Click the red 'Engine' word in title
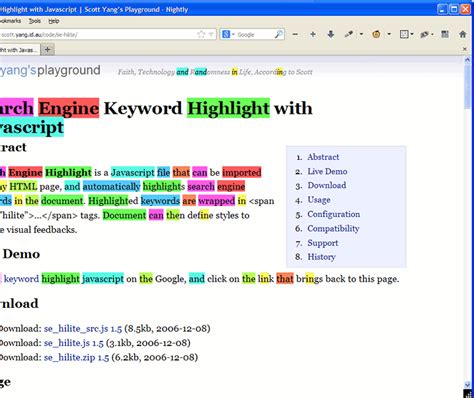This screenshot has width=474, height=398. click(69, 108)
